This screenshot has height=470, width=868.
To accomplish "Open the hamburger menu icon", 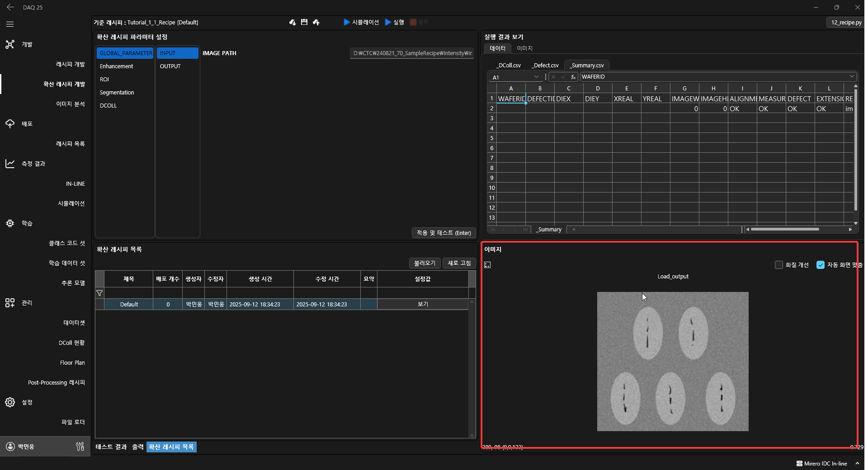I will point(10,24).
